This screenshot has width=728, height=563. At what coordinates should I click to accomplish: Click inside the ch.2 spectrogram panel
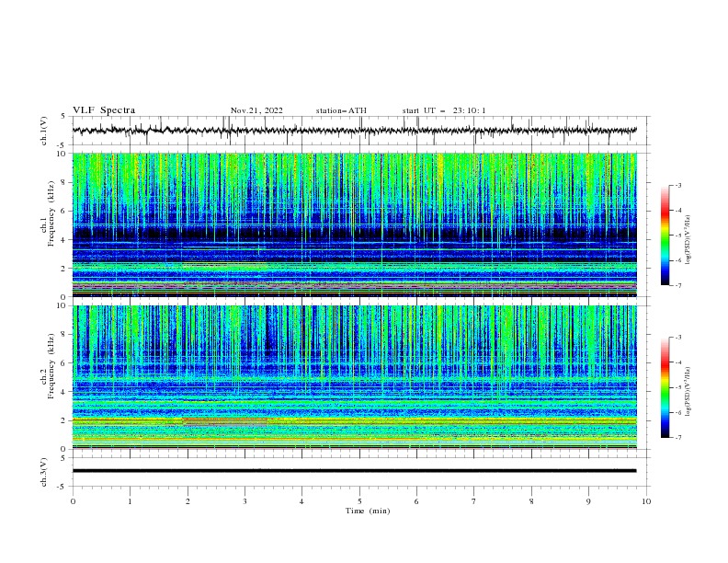(x=355, y=377)
